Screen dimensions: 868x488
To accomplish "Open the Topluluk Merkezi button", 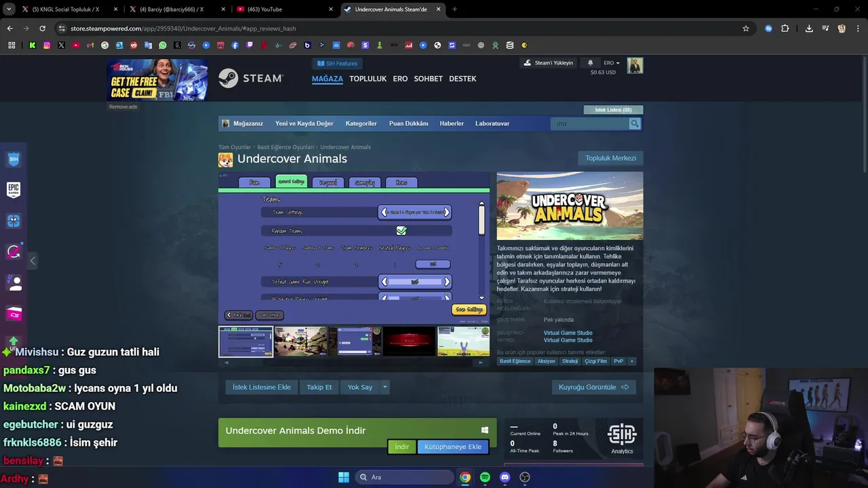I will point(610,158).
